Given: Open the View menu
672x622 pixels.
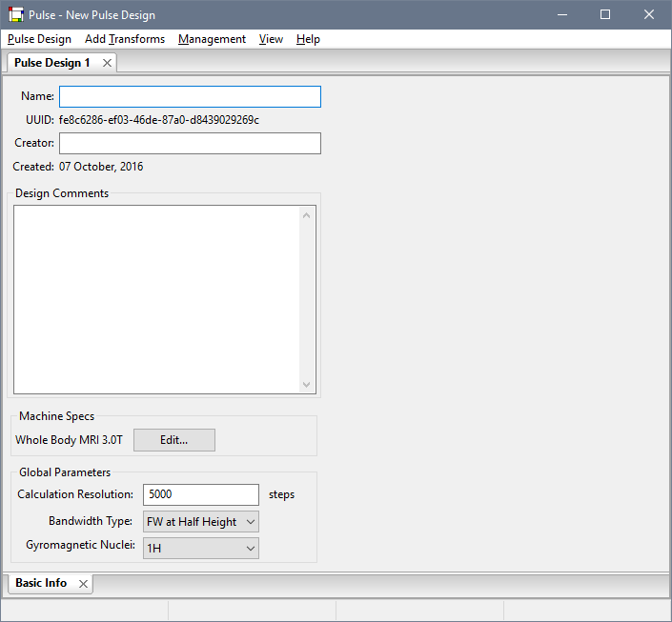Looking at the screenshot, I should [x=271, y=39].
